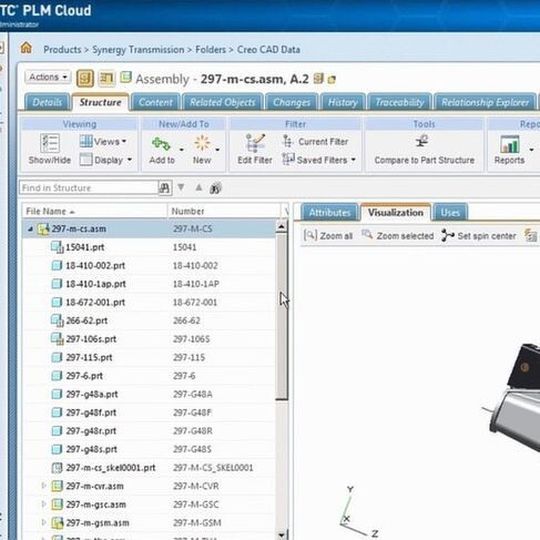Open the Traceability tab
Image resolution: width=540 pixels, height=540 pixels.
click(x=399, y=102)
